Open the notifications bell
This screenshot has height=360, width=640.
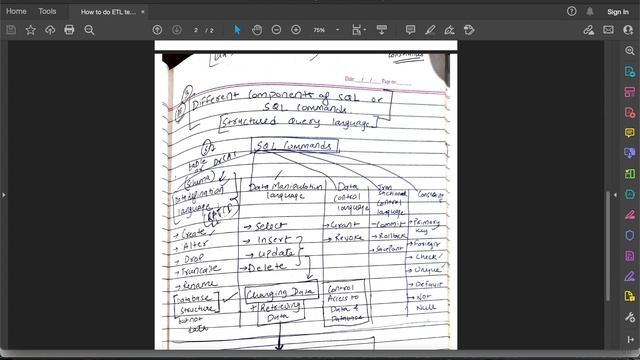point(590,11)
